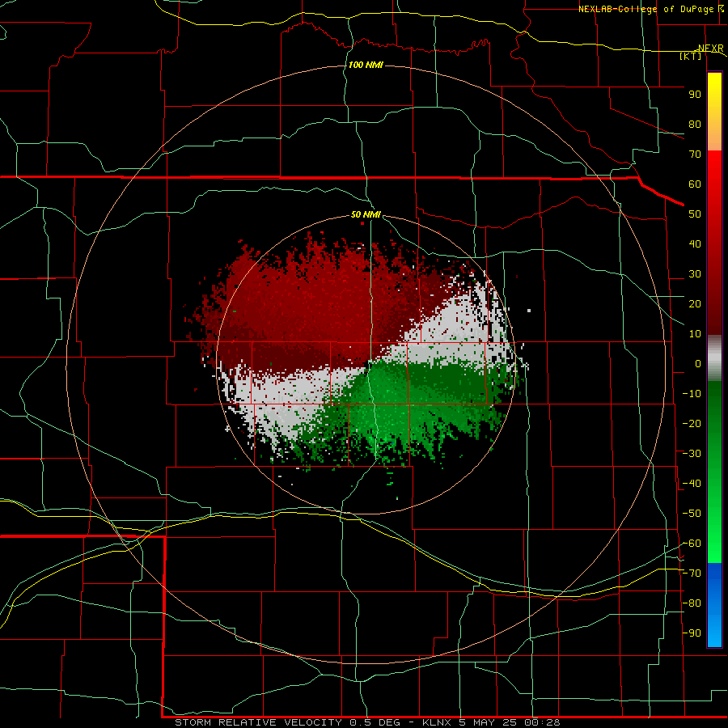This screenshot has height=728, width=728.
Task: Click the 80 value on the velocity scale
Action: pos(695,125)
